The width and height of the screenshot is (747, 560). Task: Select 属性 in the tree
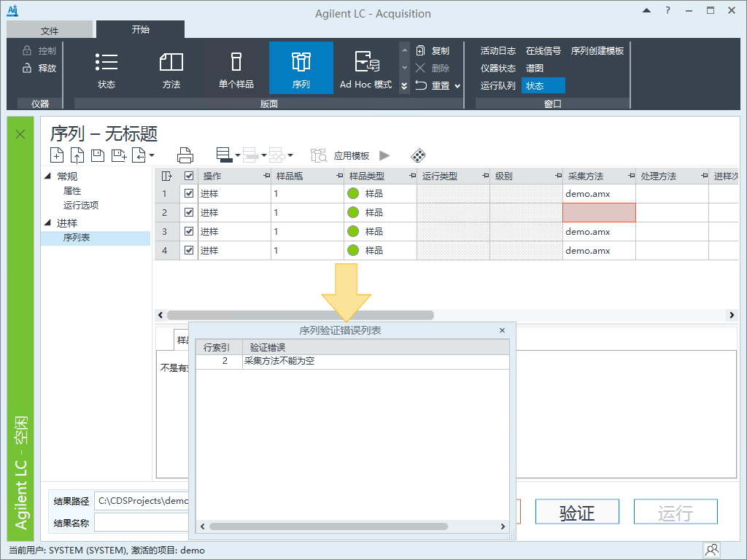click(72, 191)
